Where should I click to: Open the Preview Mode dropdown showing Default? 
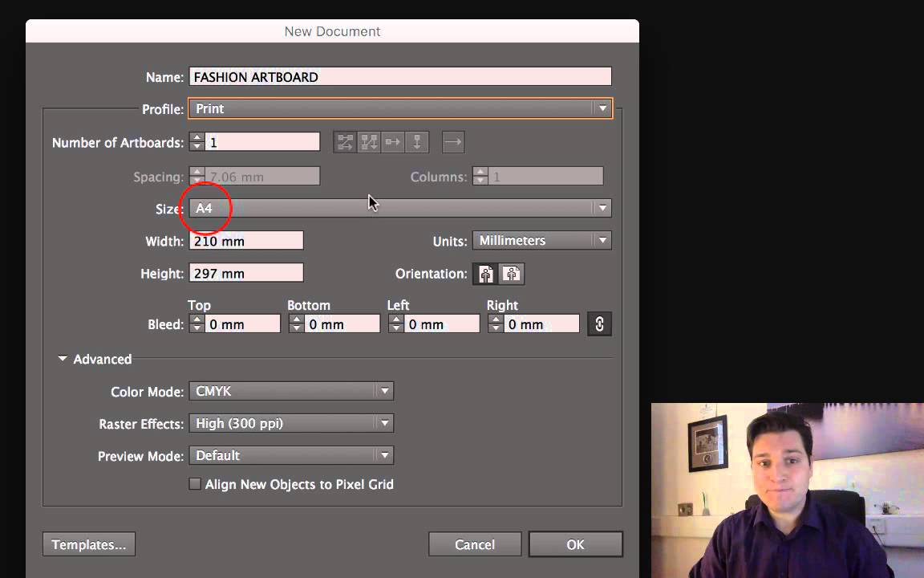[x=291, y=455]
